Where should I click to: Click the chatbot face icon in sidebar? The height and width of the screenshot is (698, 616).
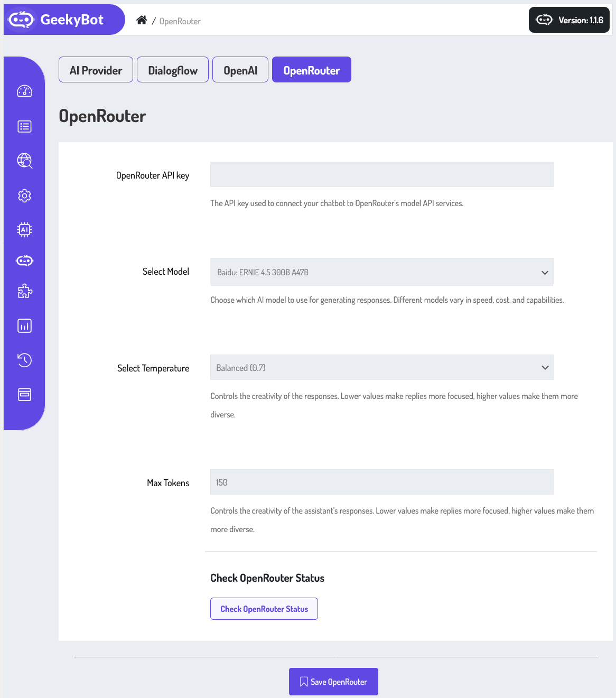(x=24, y=260)
